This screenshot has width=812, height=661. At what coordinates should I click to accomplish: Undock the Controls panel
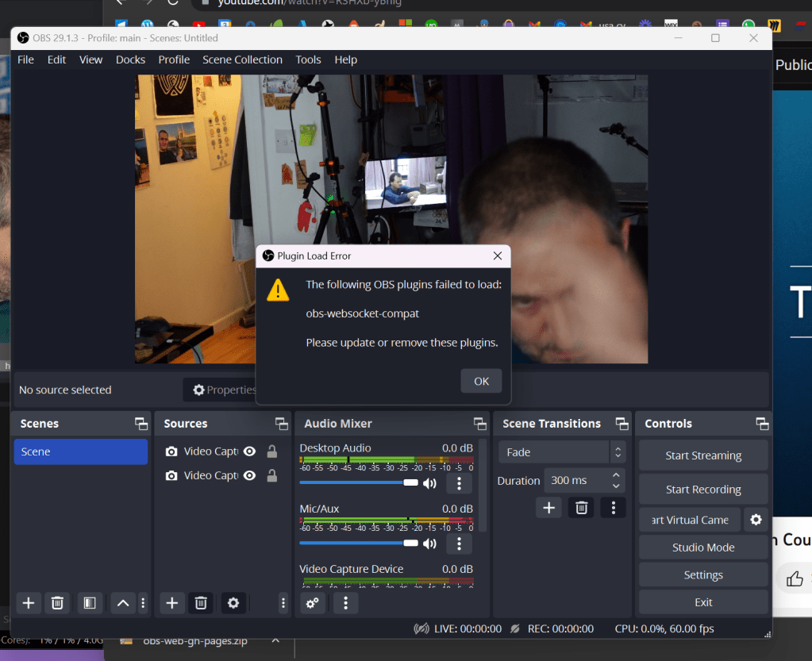762,424
